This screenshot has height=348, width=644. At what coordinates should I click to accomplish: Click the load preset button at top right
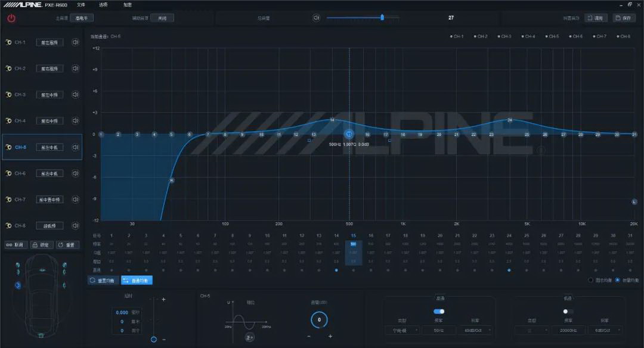[x=596, y=18]
